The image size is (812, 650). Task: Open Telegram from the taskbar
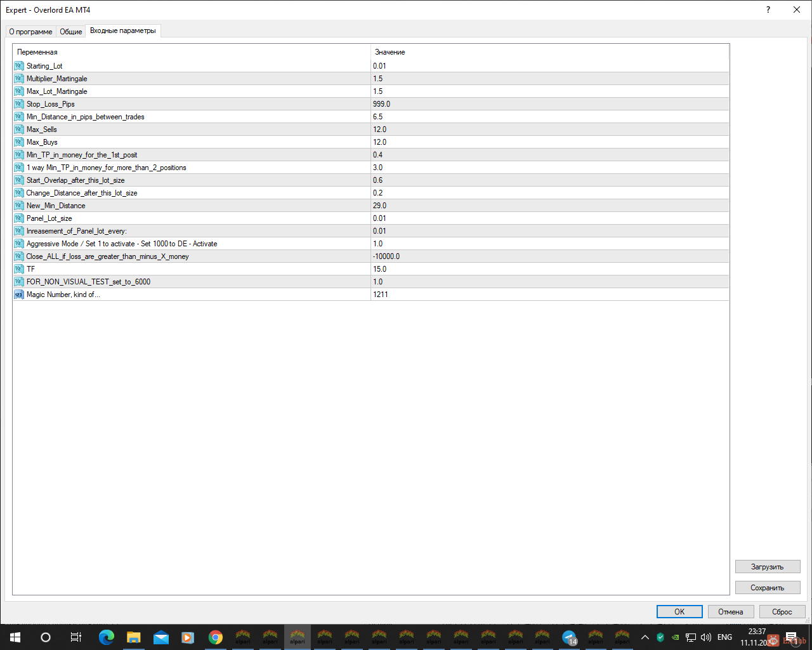pos(570,637)
